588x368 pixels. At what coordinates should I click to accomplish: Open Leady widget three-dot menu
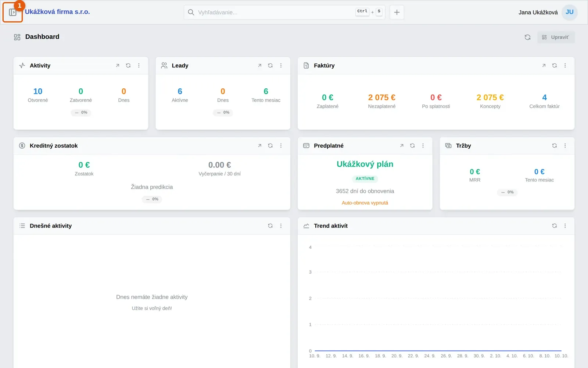(281, 66)
